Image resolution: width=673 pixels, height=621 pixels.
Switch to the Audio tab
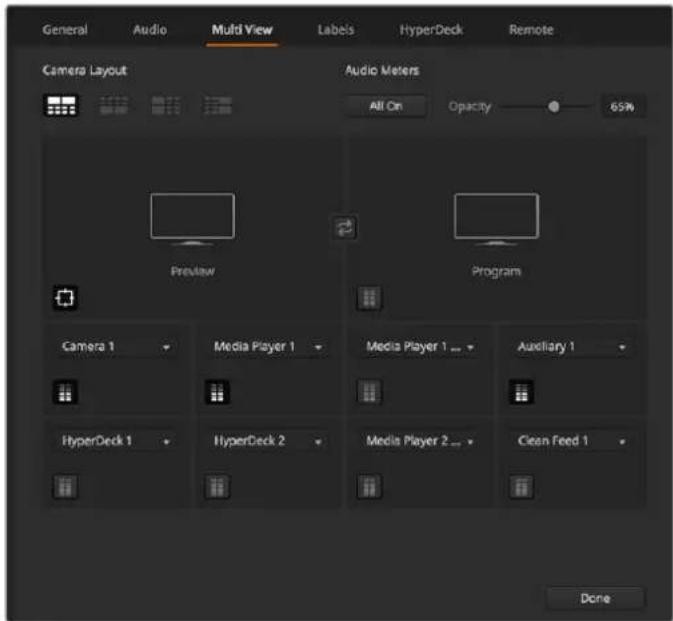coord(150,30)
